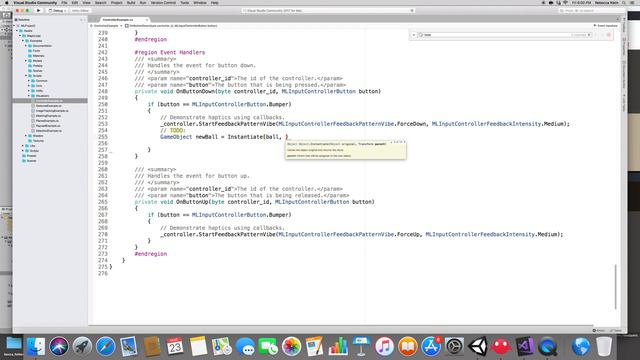Viewport: 640px width, 360px height.
Task: Open QuickTime Player from the dock
Action: 547,347
